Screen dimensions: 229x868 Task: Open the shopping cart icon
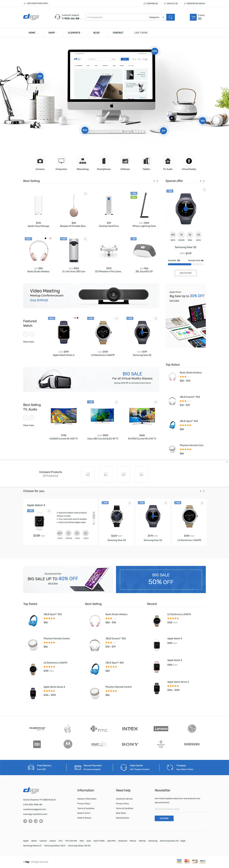(x=193, y=17)
